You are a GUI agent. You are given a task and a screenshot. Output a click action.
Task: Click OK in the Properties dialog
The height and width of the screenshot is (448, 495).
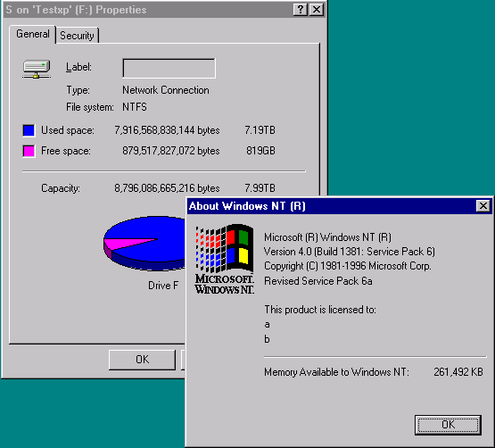tap(142, 360)
